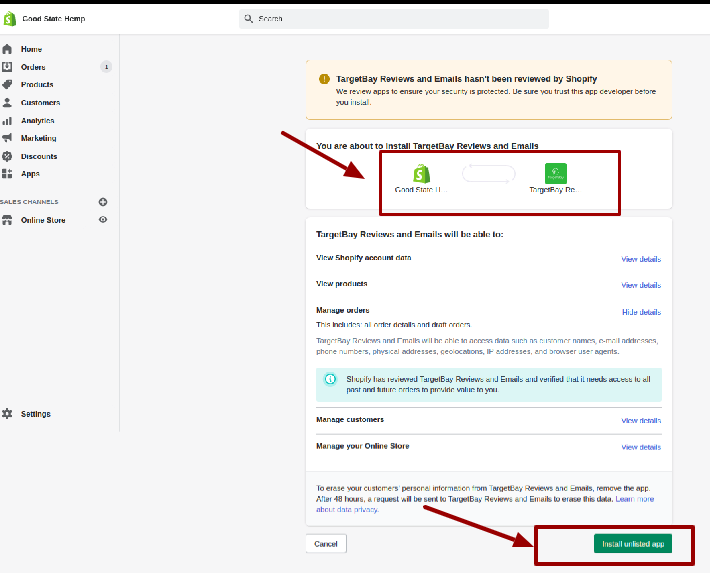Click the green TargetBay app icon
Viewport: 710px width, 573px height.
(556, 173)
